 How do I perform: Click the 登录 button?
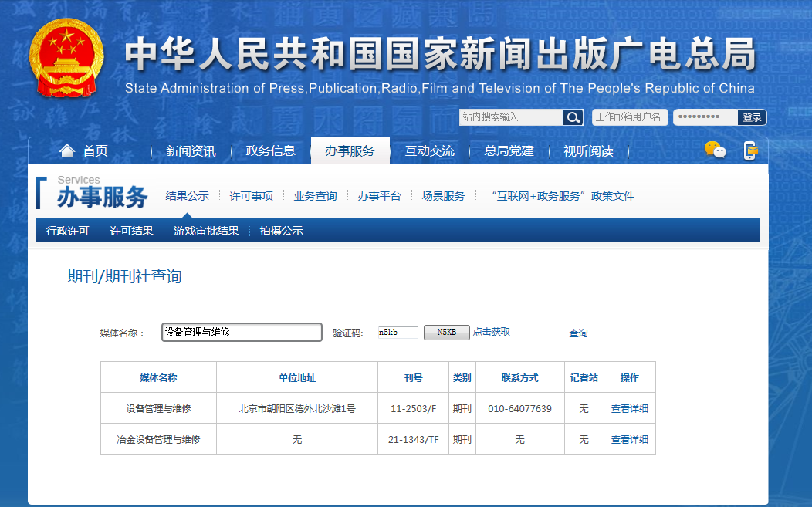tap(752, 117)
